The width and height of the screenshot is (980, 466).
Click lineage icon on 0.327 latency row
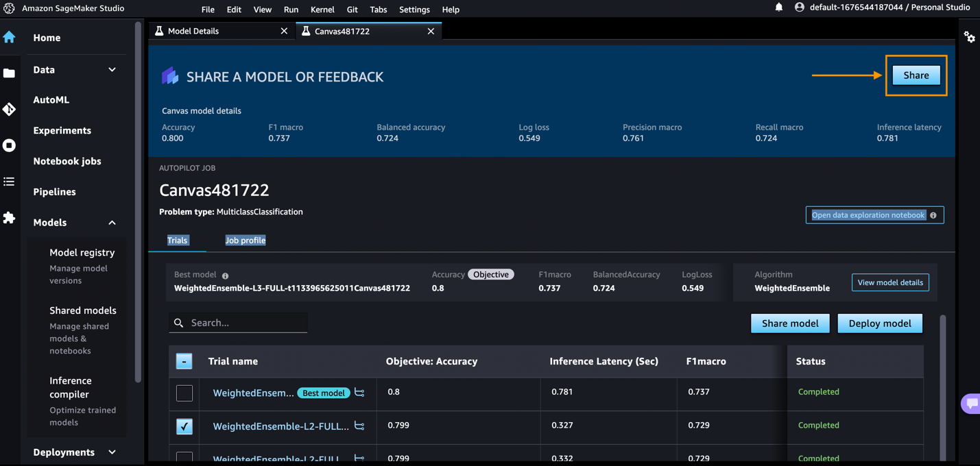(359, 426)
